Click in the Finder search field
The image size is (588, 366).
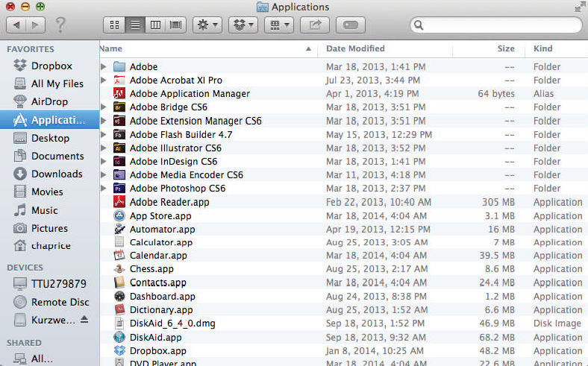(x=496, y=25)
